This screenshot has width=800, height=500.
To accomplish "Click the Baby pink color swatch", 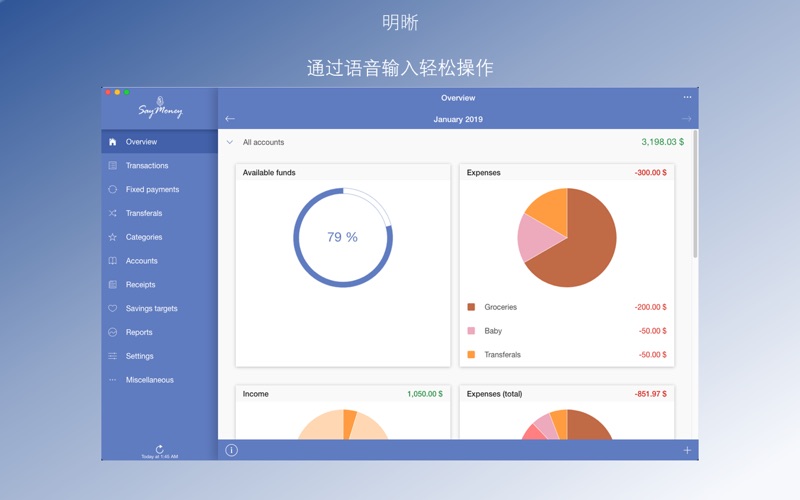I will (471, 331).
